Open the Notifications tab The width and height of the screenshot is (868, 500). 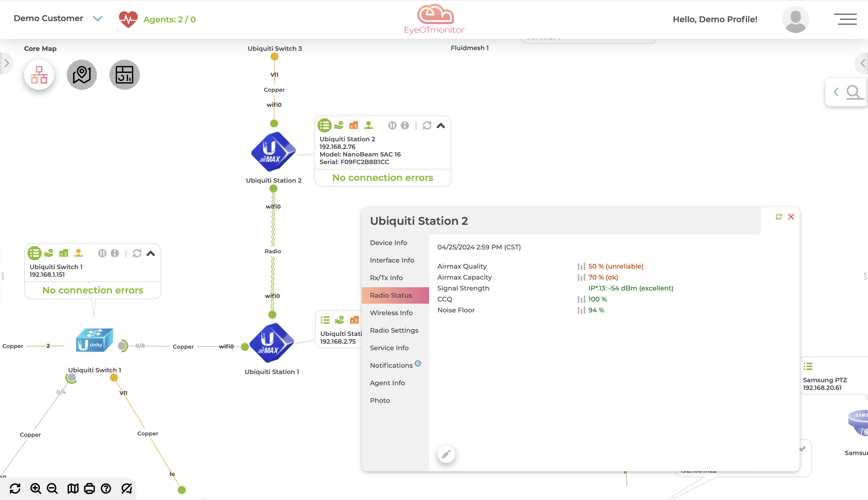point(395,365)
